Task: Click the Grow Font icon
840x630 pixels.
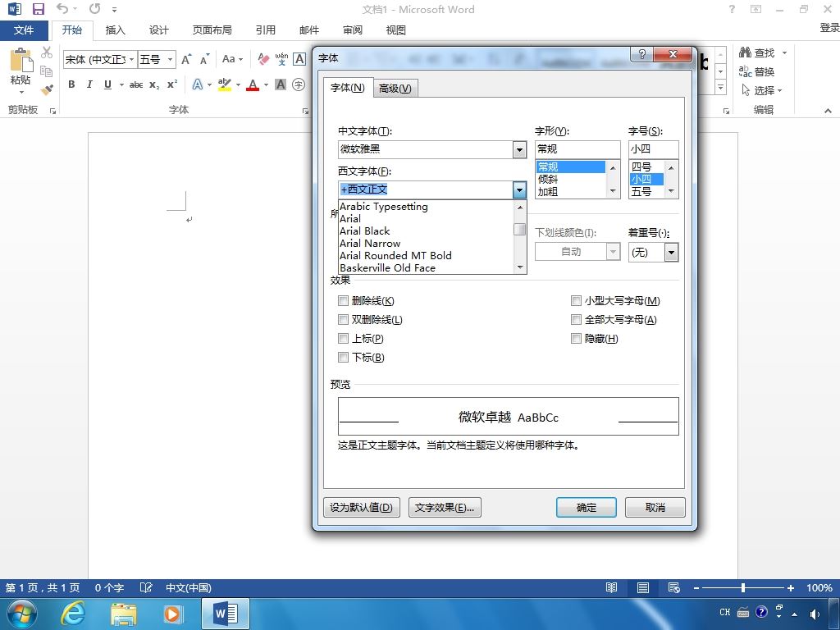Action: [186, 59]
